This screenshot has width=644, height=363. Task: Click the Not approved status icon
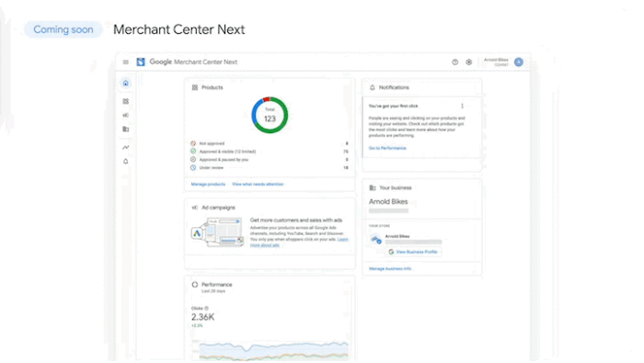[193, 143]
